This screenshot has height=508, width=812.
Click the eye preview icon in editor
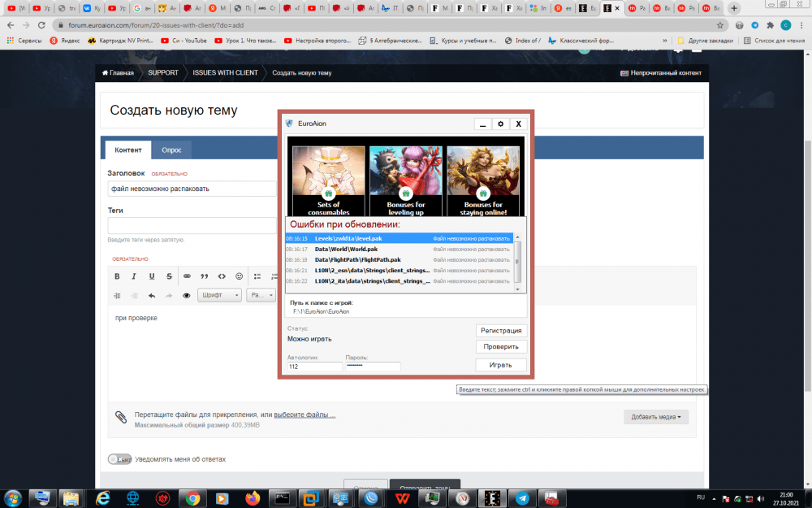pyautogui.click(x=186, y=295)
